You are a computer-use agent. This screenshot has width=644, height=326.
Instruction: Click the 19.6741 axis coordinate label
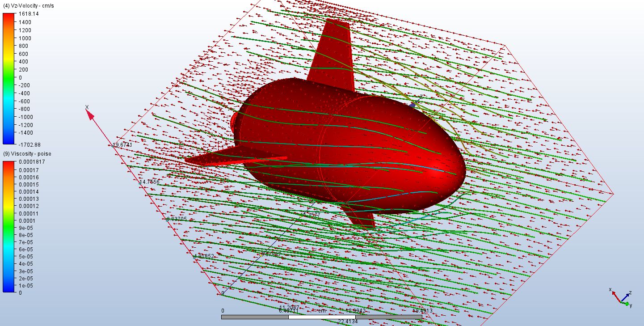(x=122, y=145)
